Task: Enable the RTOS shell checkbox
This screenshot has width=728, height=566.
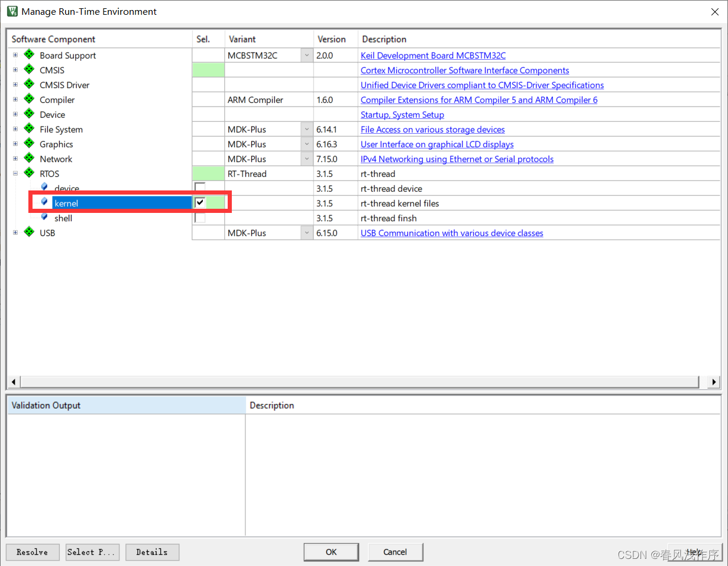Action: point(200,218)
